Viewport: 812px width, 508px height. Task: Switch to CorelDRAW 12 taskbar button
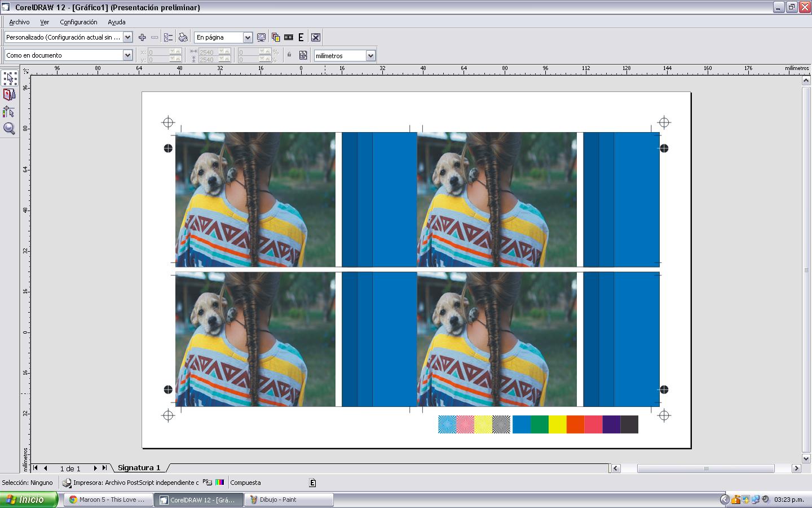pos(199,500)
